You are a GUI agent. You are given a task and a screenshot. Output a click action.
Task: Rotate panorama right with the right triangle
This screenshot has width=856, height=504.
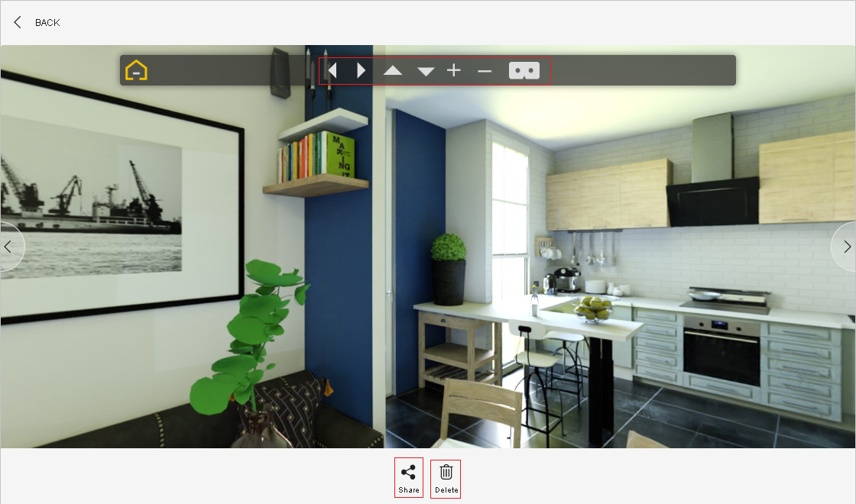pos(362,70)
